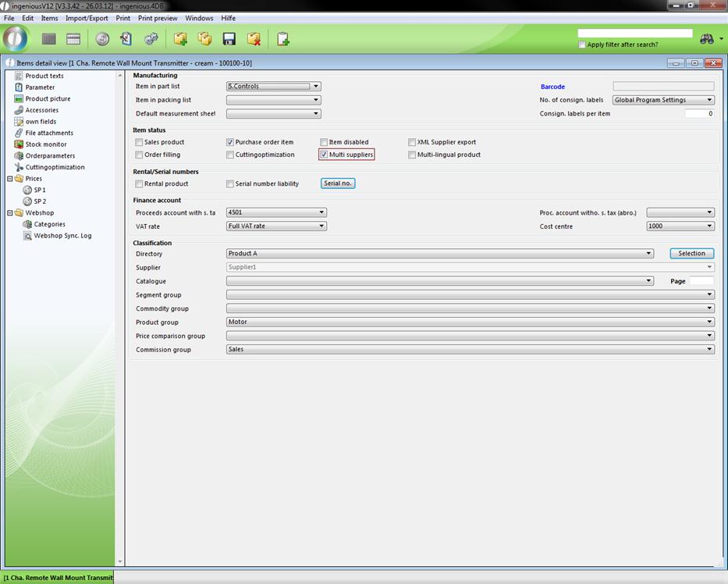
Task: Tick the Rental product checkbox
Action: (x=139, y=184)
